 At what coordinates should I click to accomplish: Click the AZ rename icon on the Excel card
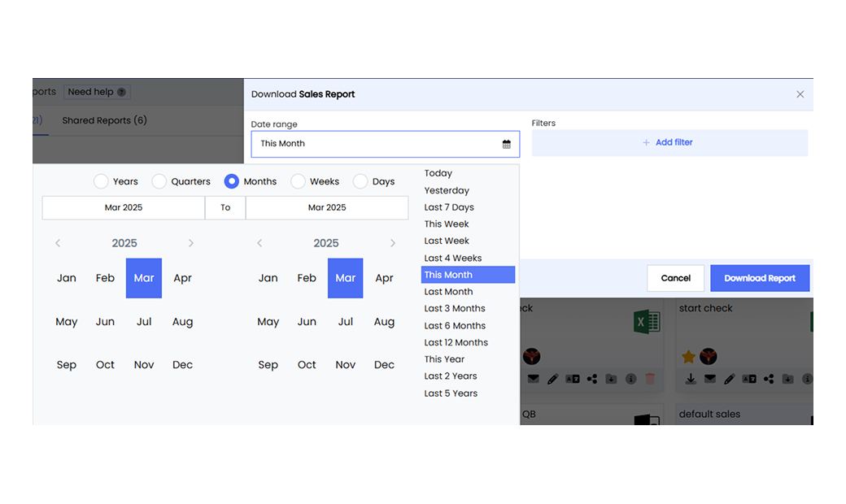(x=573, y=379)
